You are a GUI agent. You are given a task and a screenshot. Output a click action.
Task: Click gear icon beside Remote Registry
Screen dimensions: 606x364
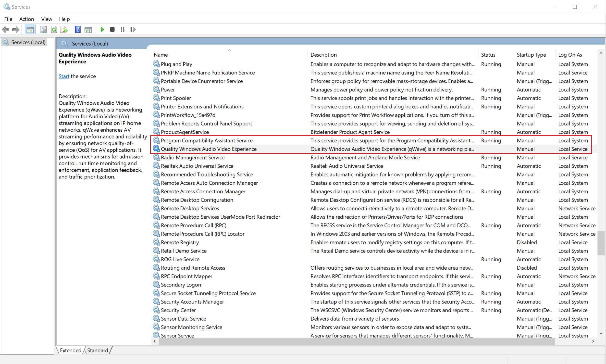tap(156, 242)
